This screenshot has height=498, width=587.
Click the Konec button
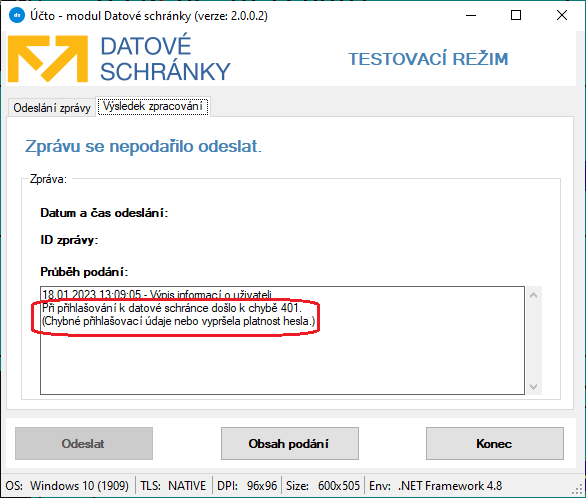click(x=495, y=444)
